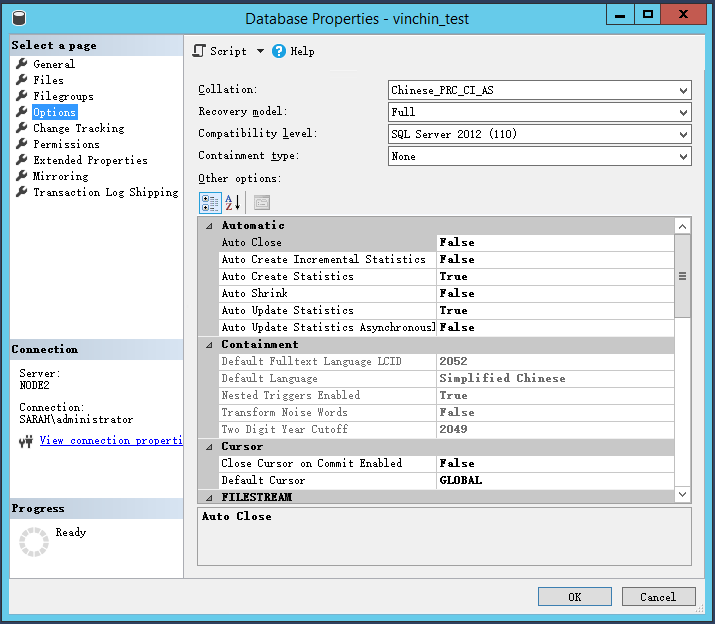Click the Script button text
The image size is (715, 624).
(x=228, y=51)
